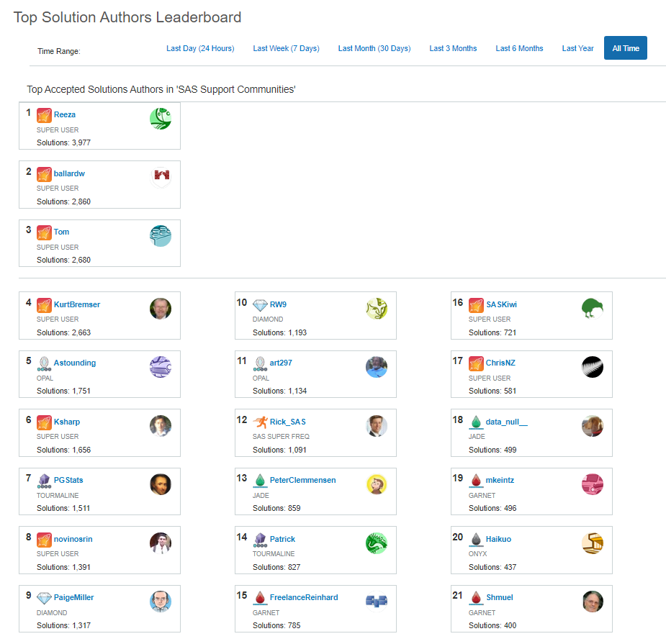The image size is (666, 644).
Task: Open KurtBremser's profile photo
Action: click(x=161, y=308)
